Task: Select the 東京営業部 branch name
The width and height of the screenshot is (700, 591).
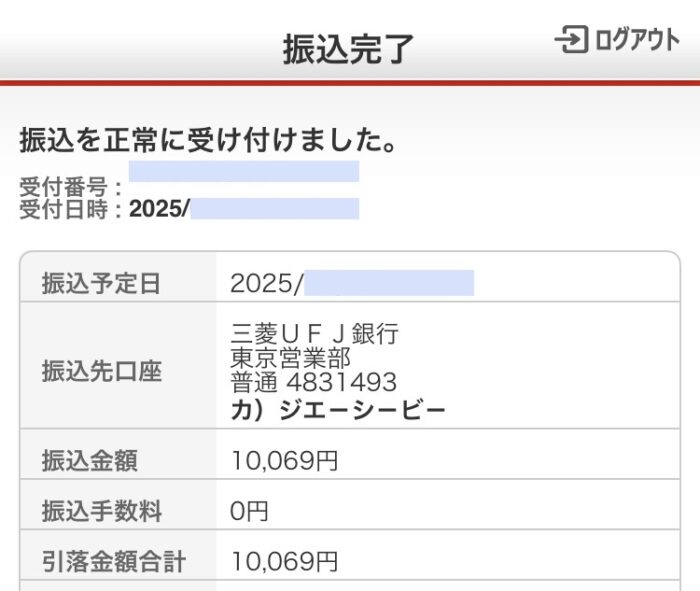Action: pos(291,358)
